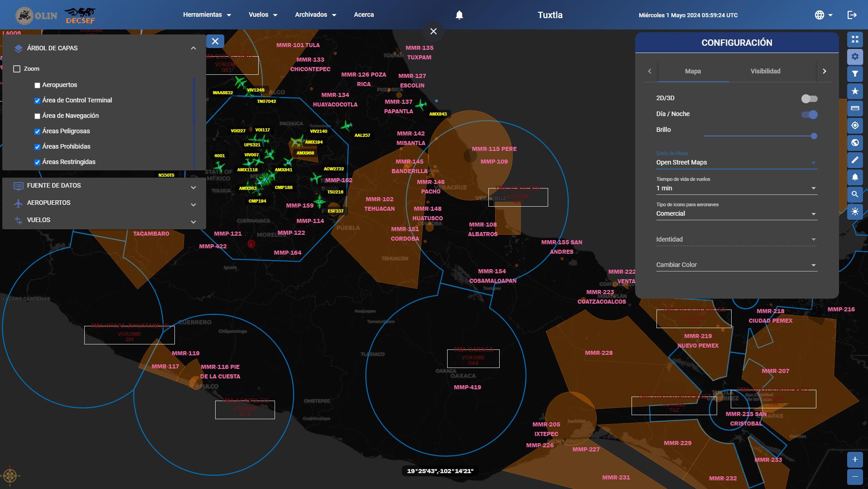Click the map zoom in plus button

pyautogui.click(x=854, y=460)
